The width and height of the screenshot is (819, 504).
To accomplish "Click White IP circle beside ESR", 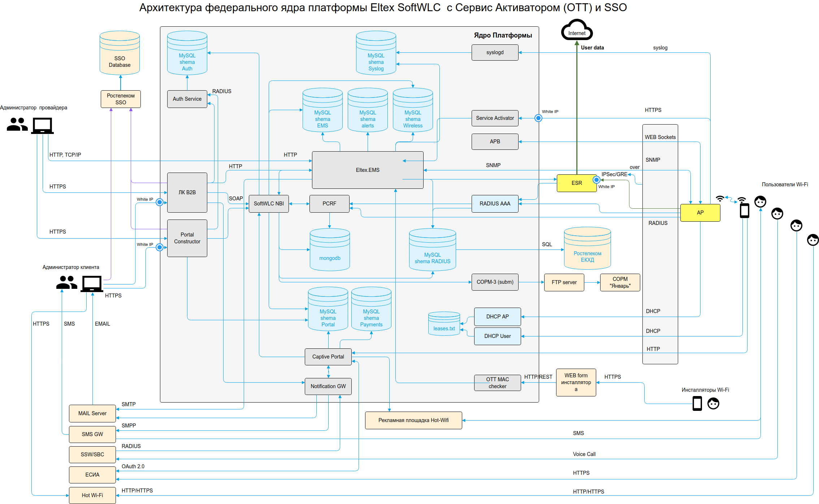I will click(597, 180).
